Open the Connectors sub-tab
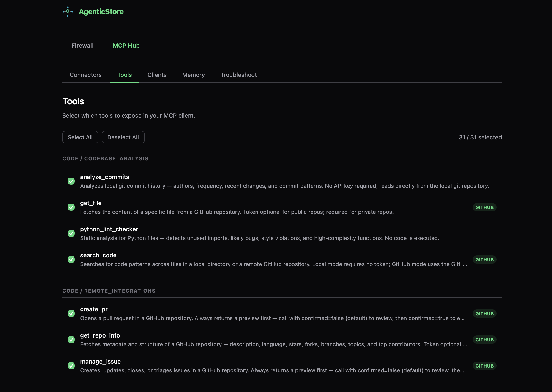This screenshot has width=552, height=392. [85, 75]
